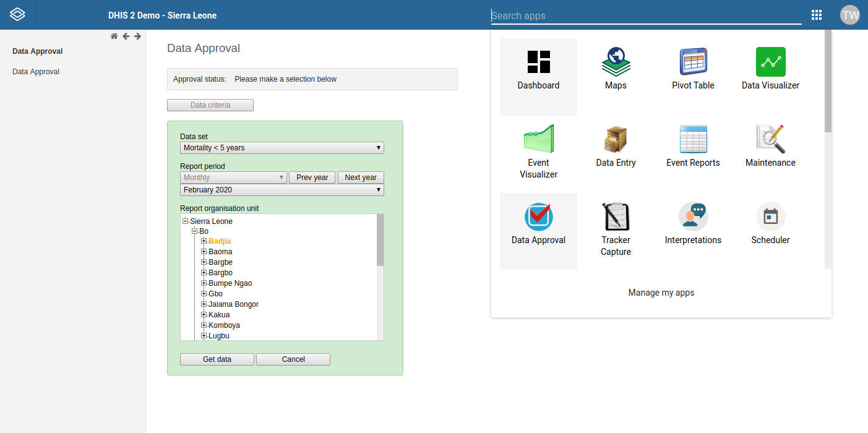Click the Cancel button
Viewport: 868px width, 433px height.
[293, 359]
